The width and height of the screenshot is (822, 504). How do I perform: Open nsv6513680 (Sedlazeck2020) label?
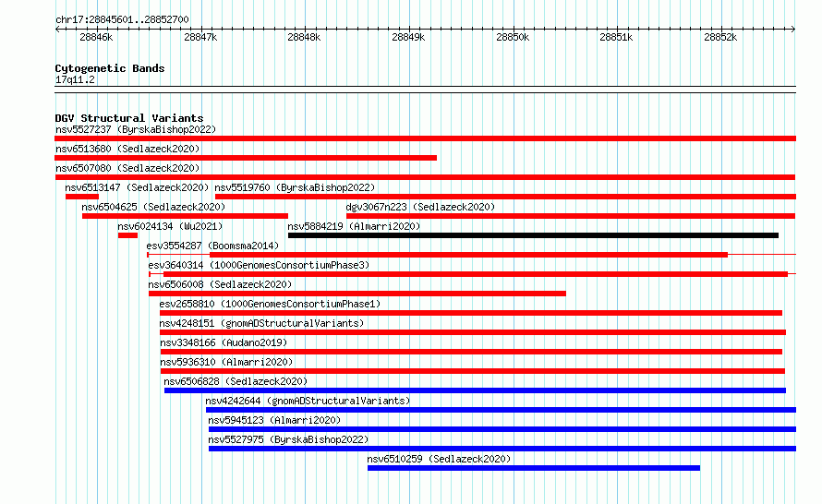127,149
